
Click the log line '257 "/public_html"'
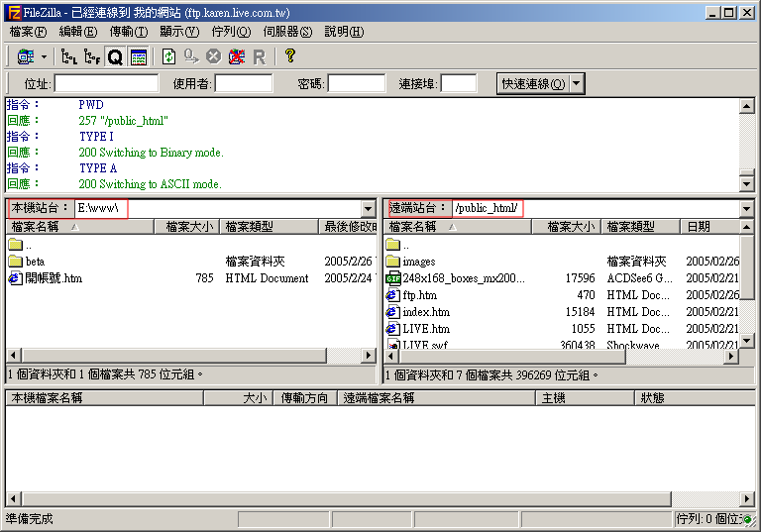tap(123, 121)
